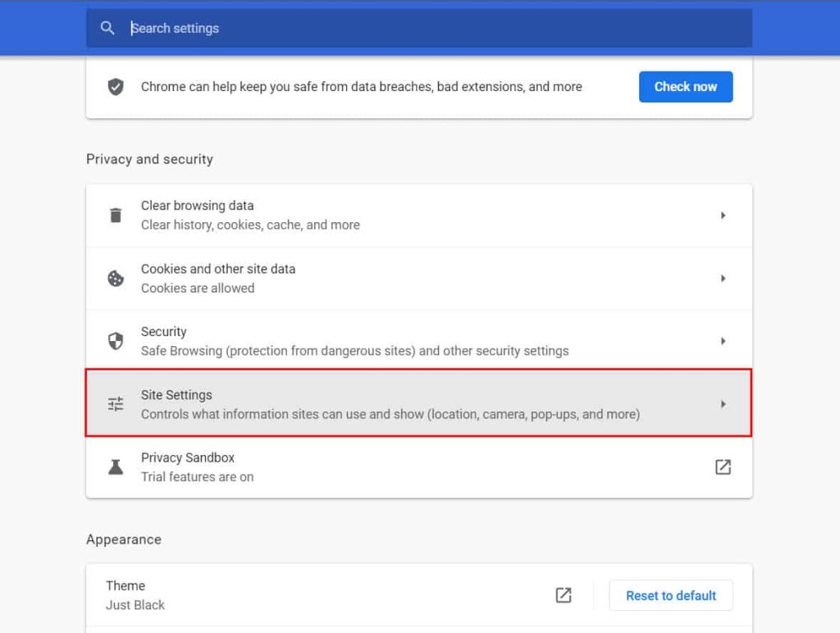Click the Site Settings sliders icon

[116, 403]
